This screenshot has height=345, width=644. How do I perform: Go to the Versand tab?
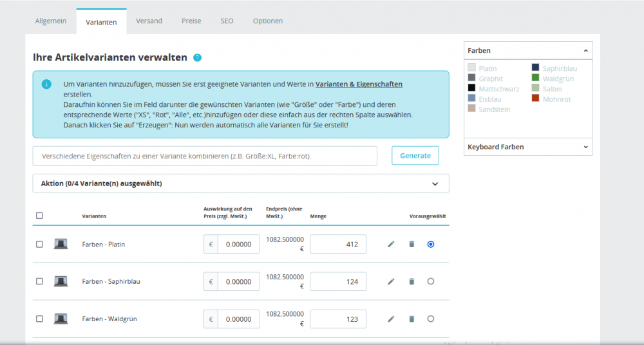tap(149, 21)
